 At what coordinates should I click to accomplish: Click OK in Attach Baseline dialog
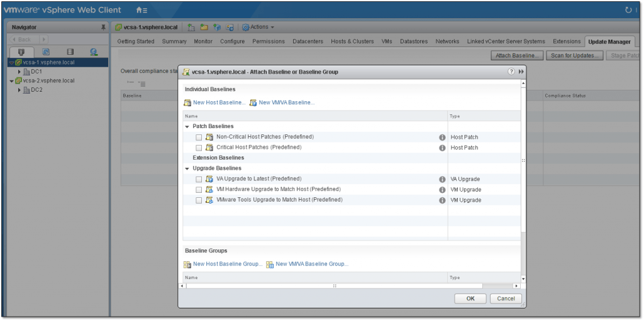point(470,299)
